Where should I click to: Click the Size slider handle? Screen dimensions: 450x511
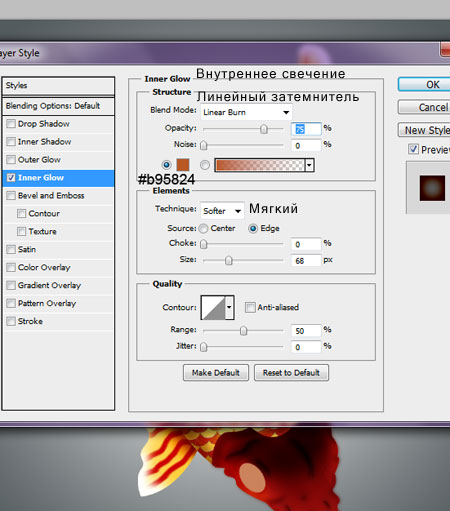click(228, 260)
